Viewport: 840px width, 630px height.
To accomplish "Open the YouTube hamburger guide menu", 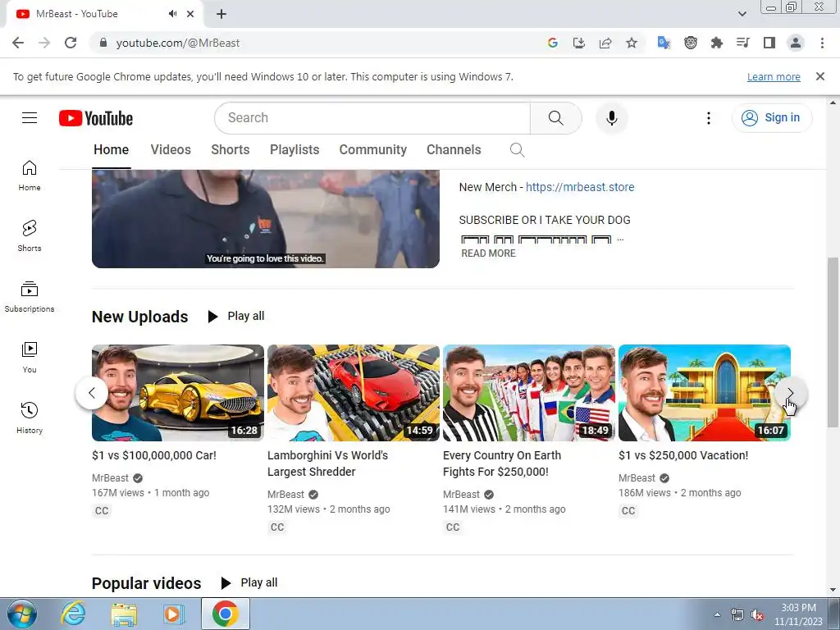I will tap(30, 118).
